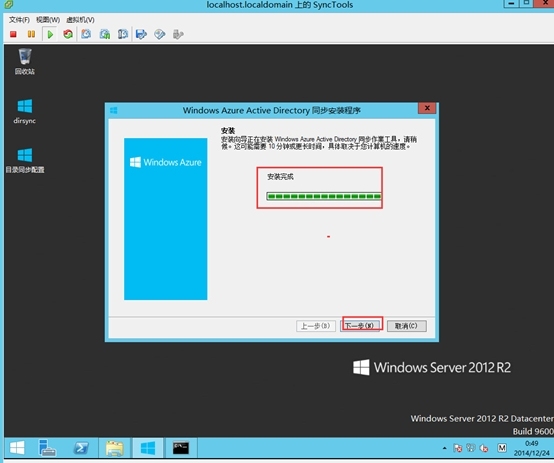Click the floppy connection toolbar icon
Image resolution: width=554 pixels, height=463 pixels.
[141, 34]
